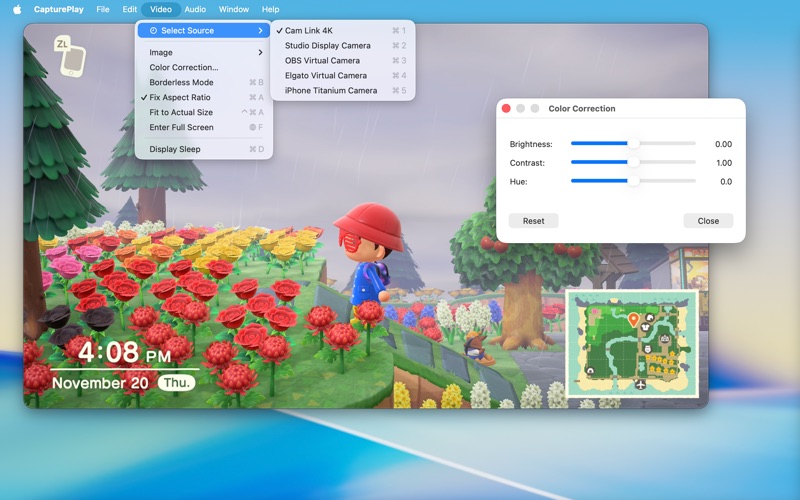Open the Window menu

(x=234, y=9)
